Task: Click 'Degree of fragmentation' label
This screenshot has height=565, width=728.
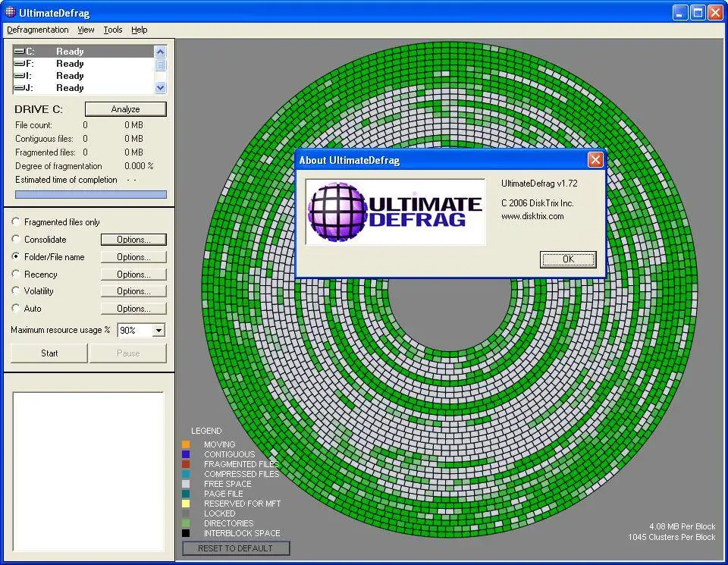Action: (58, 166)
